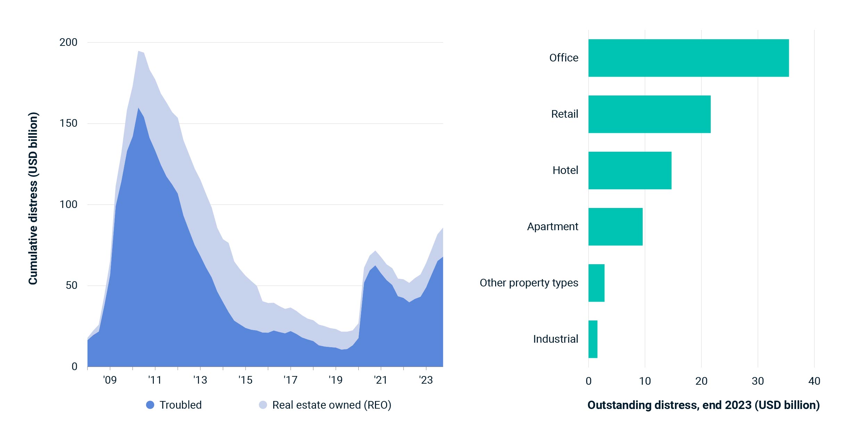Select the Other property types bar
The width and height of the screenshot is (868, 434).
(x=596, y=283)
